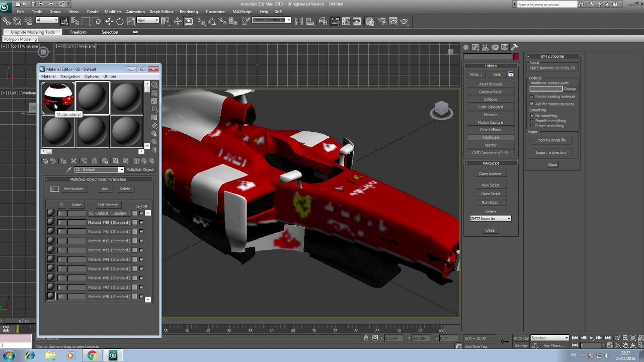Open the Utilities hammer panel tab
Image resolution: width=644 pixels, height=362 pixels.
(514, 47)
